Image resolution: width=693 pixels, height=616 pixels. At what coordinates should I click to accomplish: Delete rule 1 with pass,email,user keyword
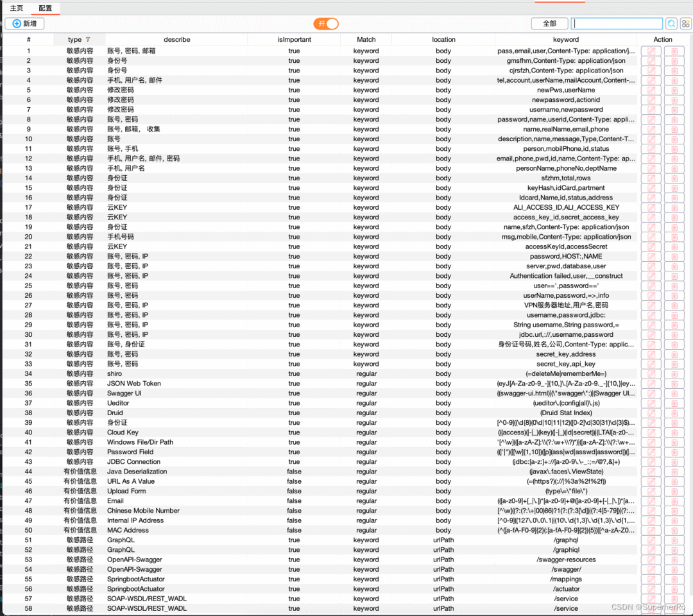pyautogui.click(x=674, y=51)
